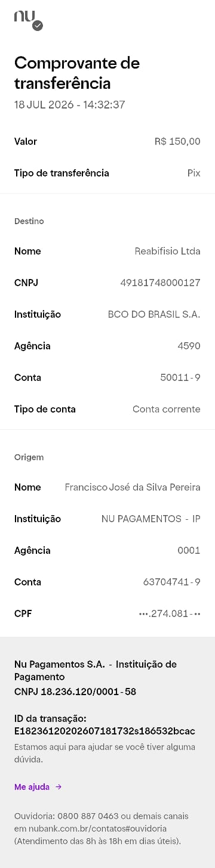Image resolution: width=215 pixels, height=868 pixels.
Task: Click the masked CPF value
Action: click(170, 613)
